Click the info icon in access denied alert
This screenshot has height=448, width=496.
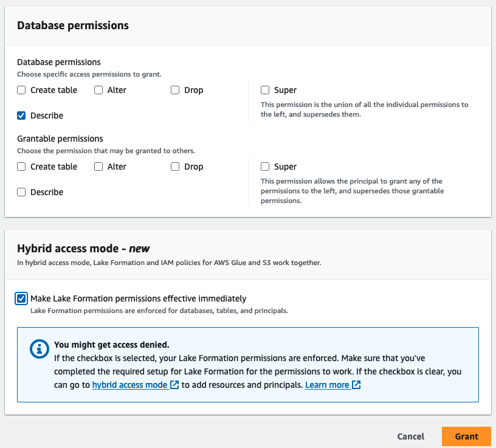click(39, 349)
